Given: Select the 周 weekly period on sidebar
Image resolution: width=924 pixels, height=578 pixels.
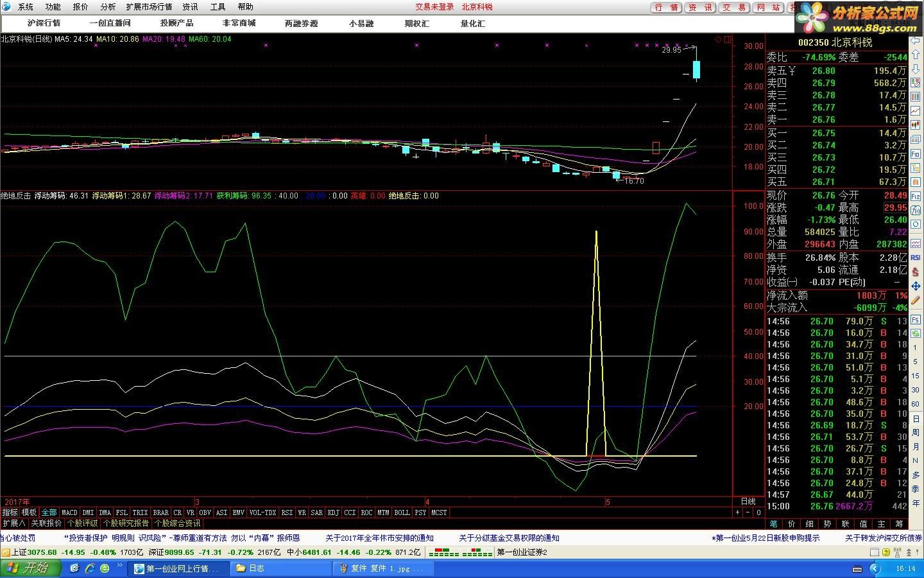Looking at the screenshot, I should 916,432.
